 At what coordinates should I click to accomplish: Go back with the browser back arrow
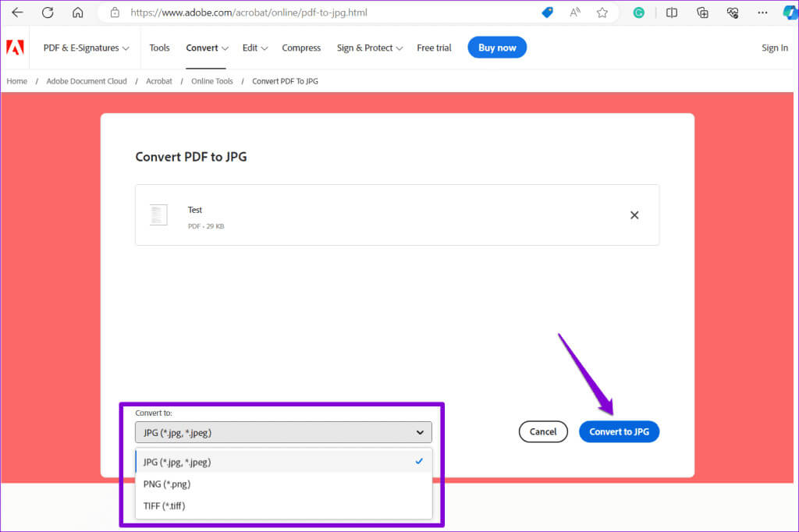(x=17, y=12)
